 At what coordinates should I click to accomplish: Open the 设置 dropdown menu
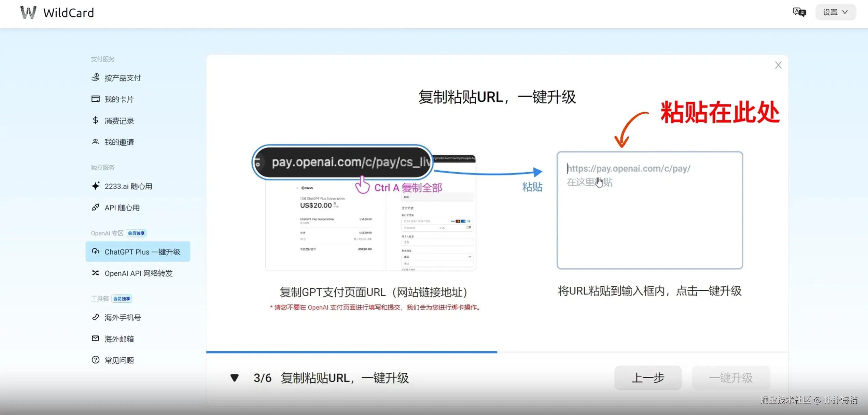835,12
